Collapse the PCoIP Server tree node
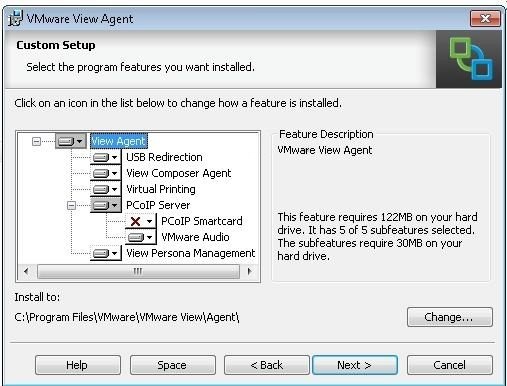The height and width of the screenshot is (386, 507). pos(71,205)
